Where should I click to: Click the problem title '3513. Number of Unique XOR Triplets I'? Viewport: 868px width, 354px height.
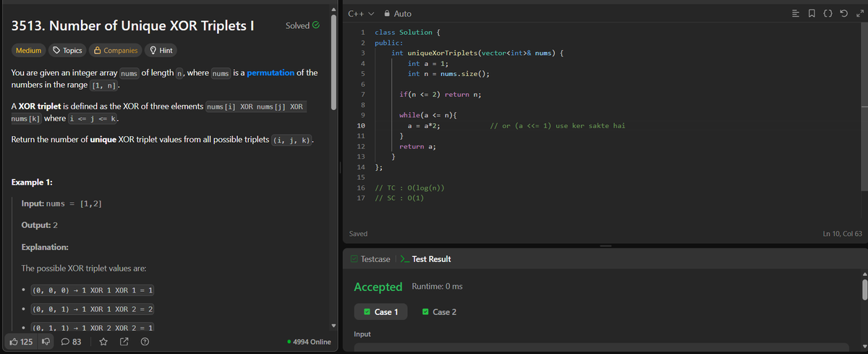(133, 26)
